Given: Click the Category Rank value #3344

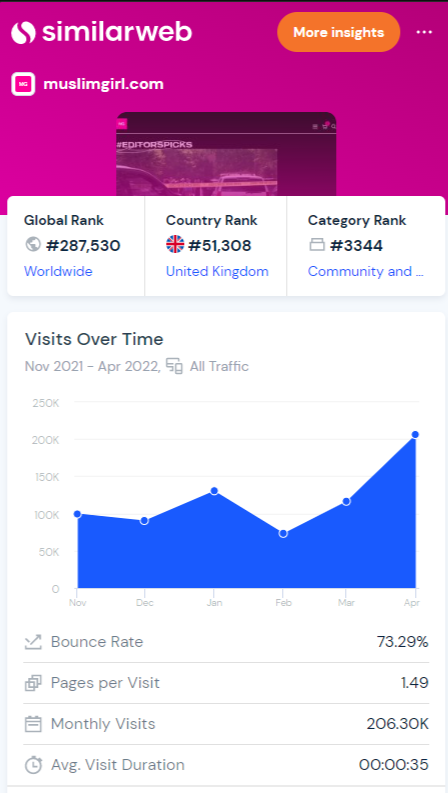Looking at the screenshot, I should click(356, 246).
